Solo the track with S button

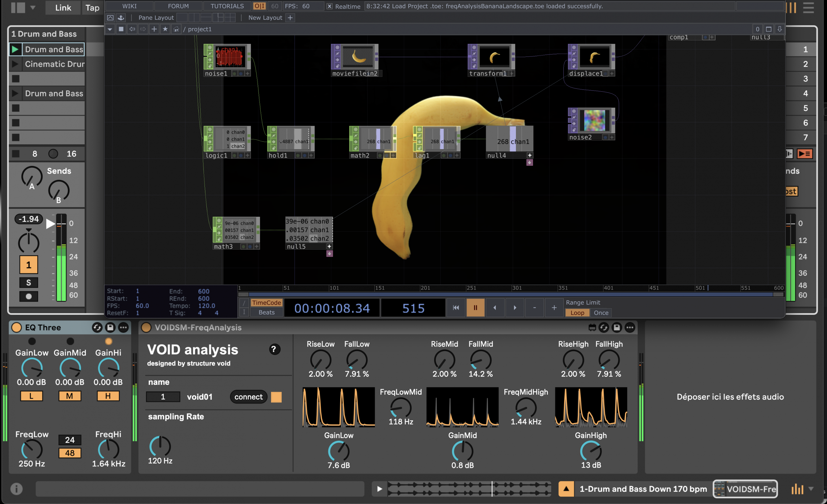tap(28, 282)
